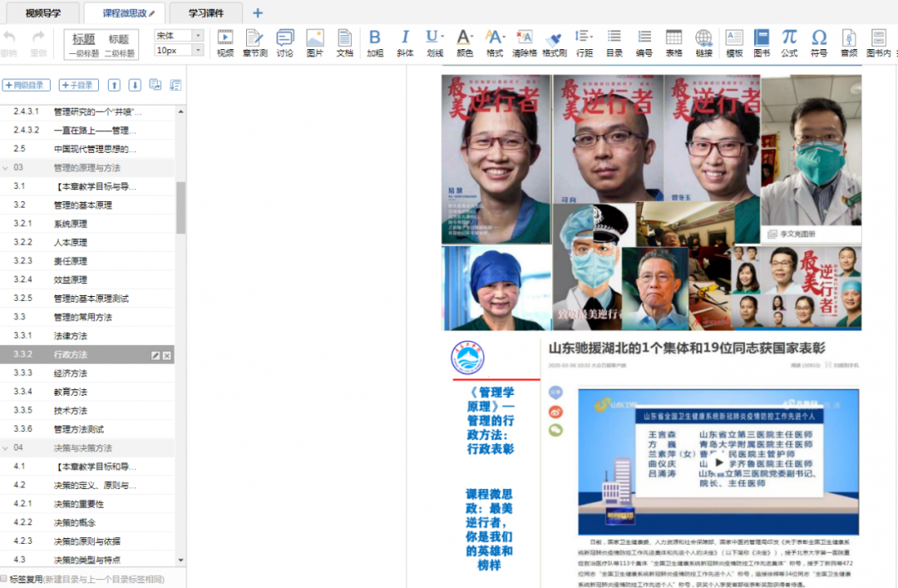Viewport: 898px width, 588px height.
Task: Open the 公式 formula editor icon
Action: (789, 42)
